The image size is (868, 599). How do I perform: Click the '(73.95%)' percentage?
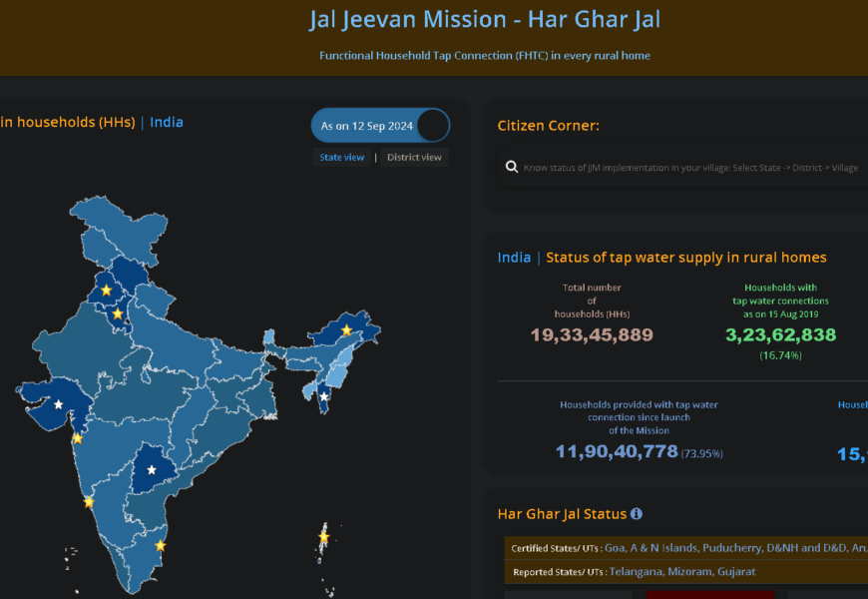pyautogui.click(x=702, y=453)
